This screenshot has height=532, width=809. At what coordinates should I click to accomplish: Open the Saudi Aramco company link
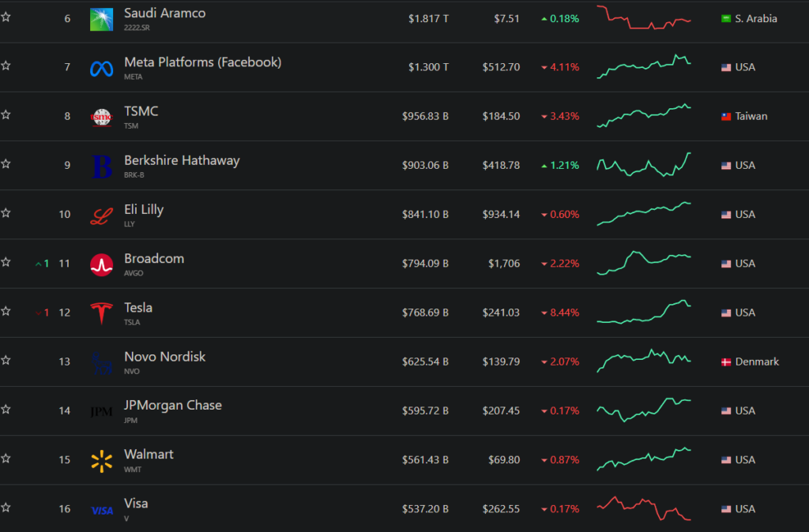point(164,13)
